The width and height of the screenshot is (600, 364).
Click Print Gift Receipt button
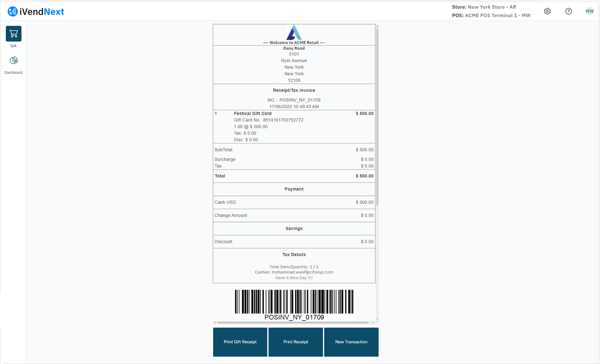click(x=240, y=342)
